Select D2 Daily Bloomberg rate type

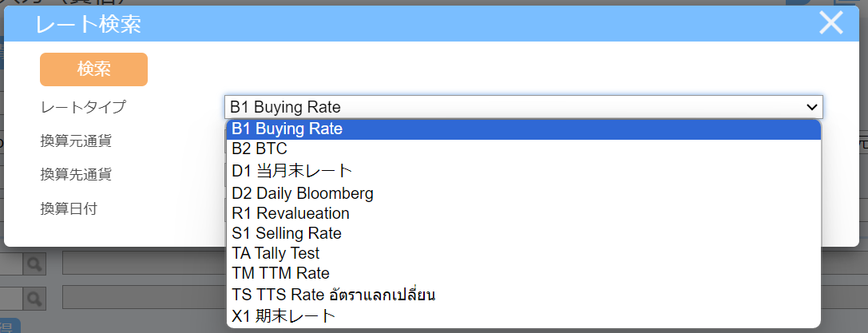tap(523, 193)
